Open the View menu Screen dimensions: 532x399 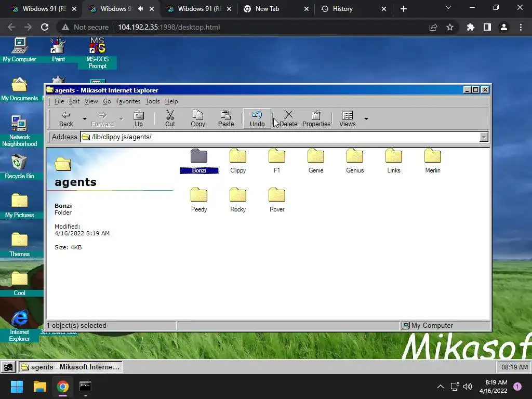(91, 101)
